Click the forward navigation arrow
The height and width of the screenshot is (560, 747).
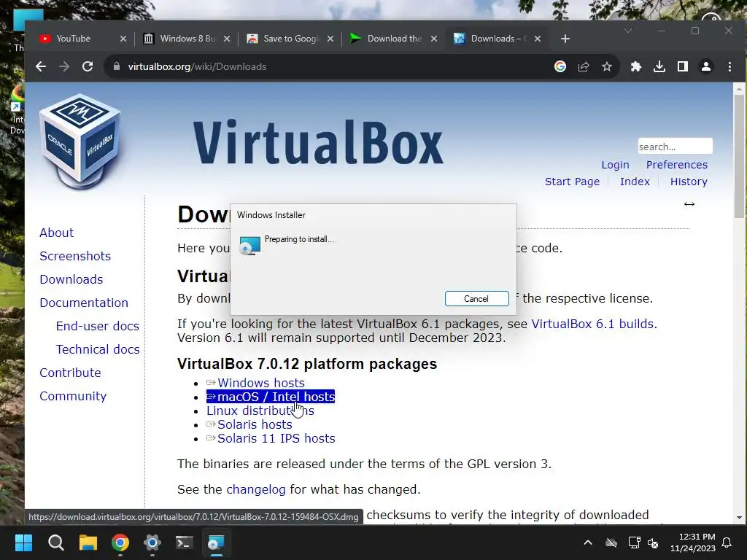(64, 66)
